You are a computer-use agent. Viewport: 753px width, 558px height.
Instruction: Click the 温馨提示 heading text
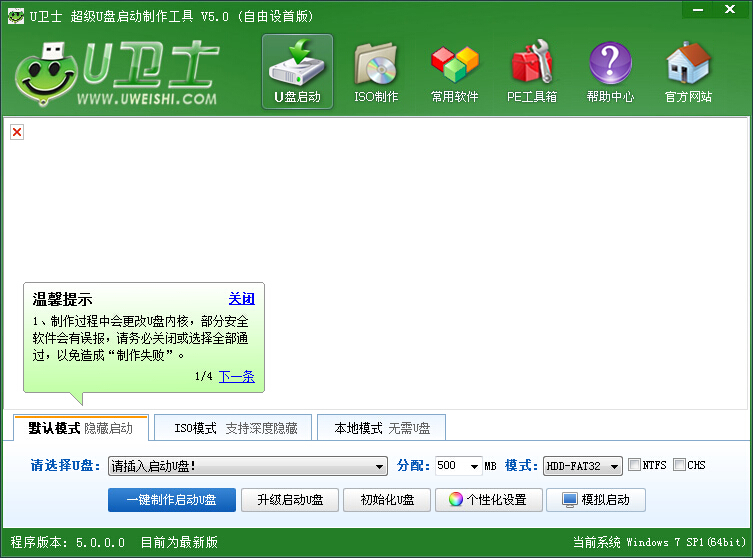(62, 299)
